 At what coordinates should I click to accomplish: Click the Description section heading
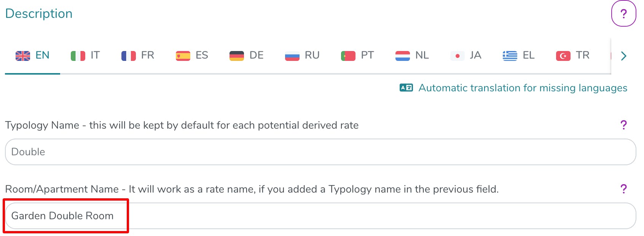click(39, 14)
